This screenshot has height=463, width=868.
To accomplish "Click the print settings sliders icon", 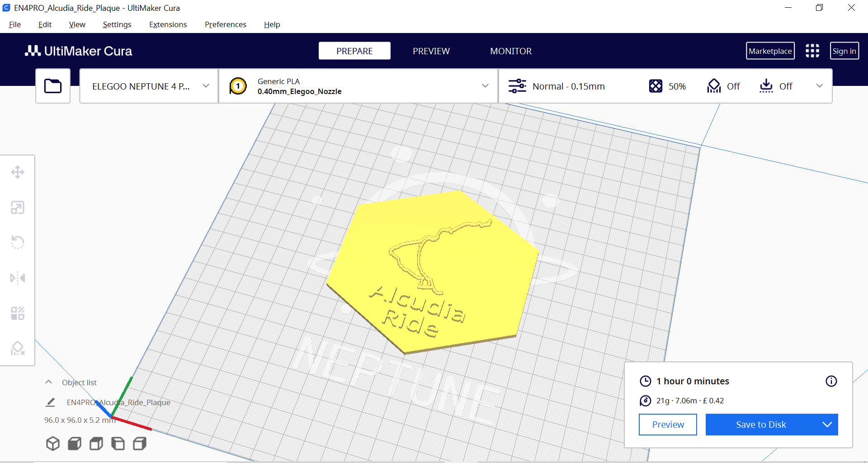I will tap(517, 86).
